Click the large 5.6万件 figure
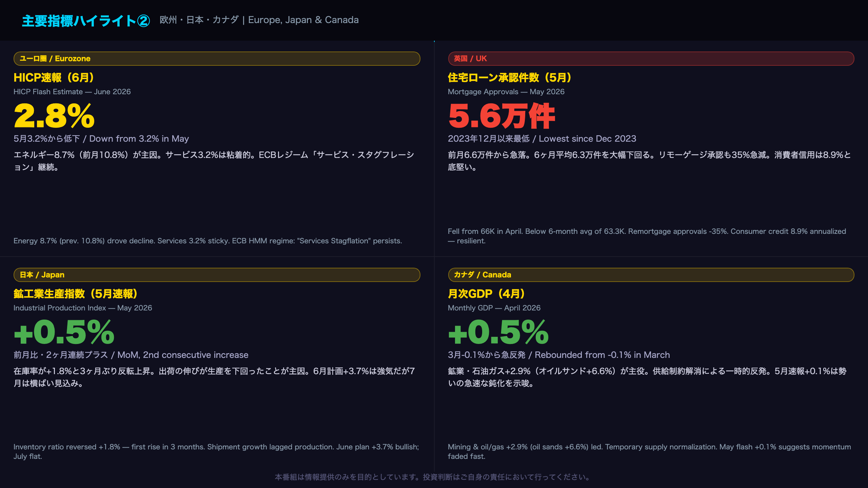868x488 pixels. click(501, 116)
